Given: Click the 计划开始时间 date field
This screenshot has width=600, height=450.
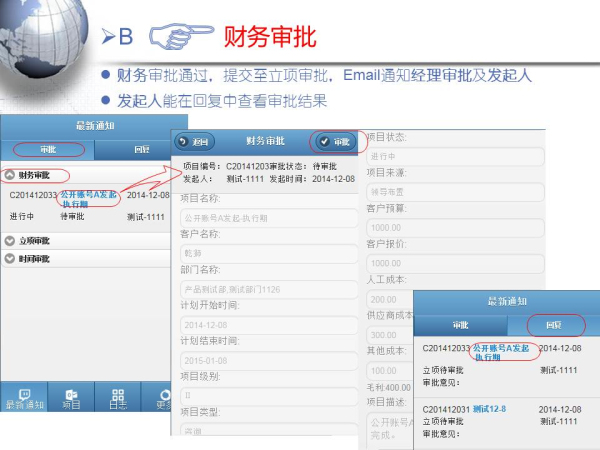Looking at the screenshot, I should tap(268, 325).
